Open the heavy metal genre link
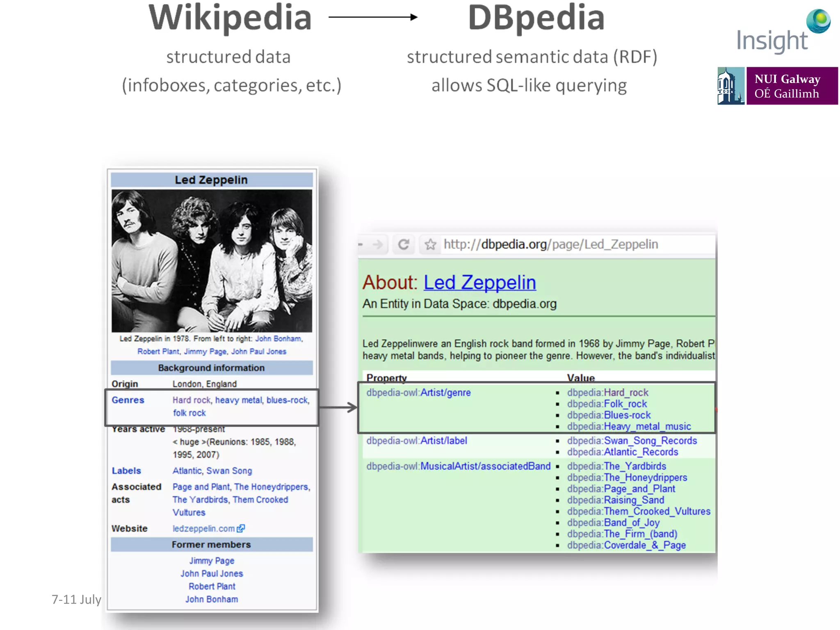The height and width of the screenshot is (630, 840). [x=238, y=400]
